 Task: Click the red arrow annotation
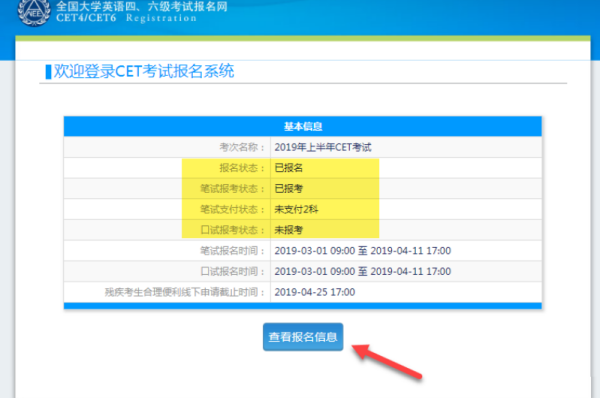pyautogui.click(x=387, y=361)
